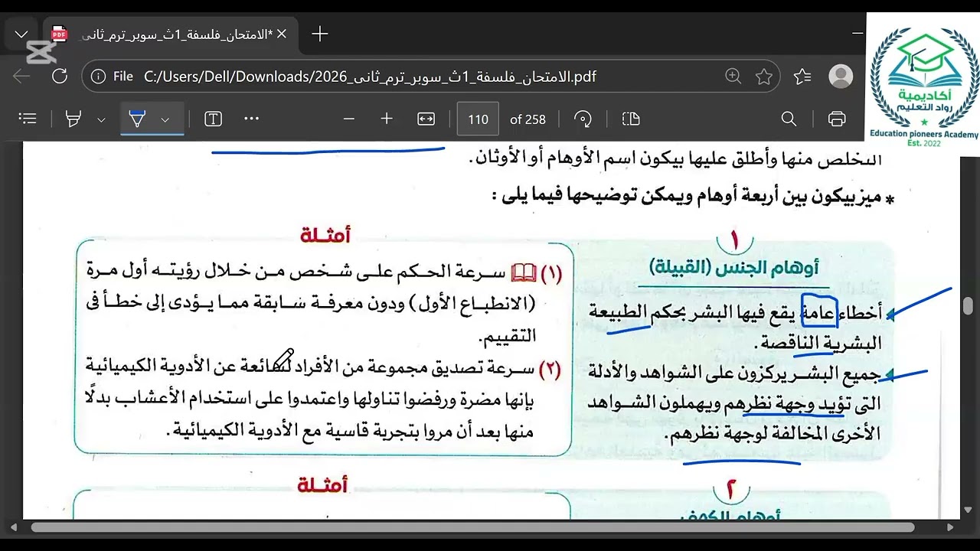
Task: Open the page view settings
Action: [631, 119]
